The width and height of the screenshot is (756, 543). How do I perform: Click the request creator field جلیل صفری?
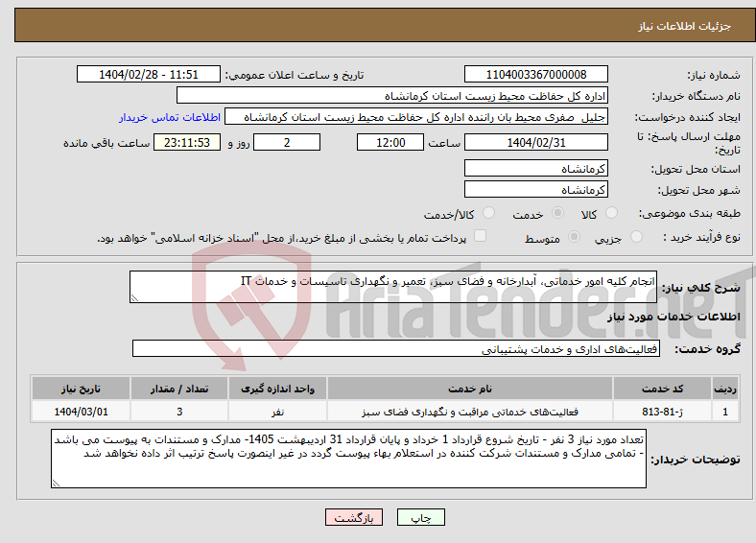(416, 117)
